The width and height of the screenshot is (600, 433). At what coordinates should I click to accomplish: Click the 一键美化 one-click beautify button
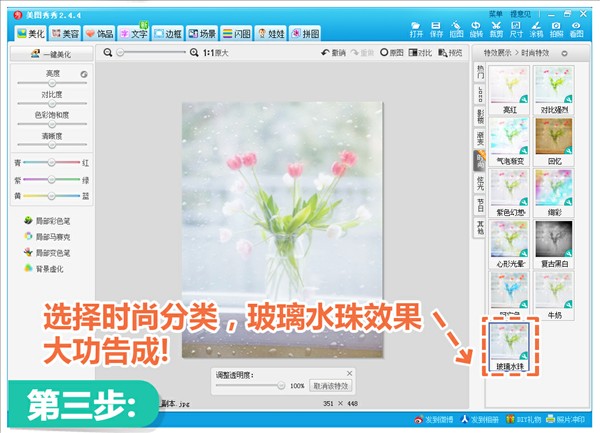tap(52, 56)
